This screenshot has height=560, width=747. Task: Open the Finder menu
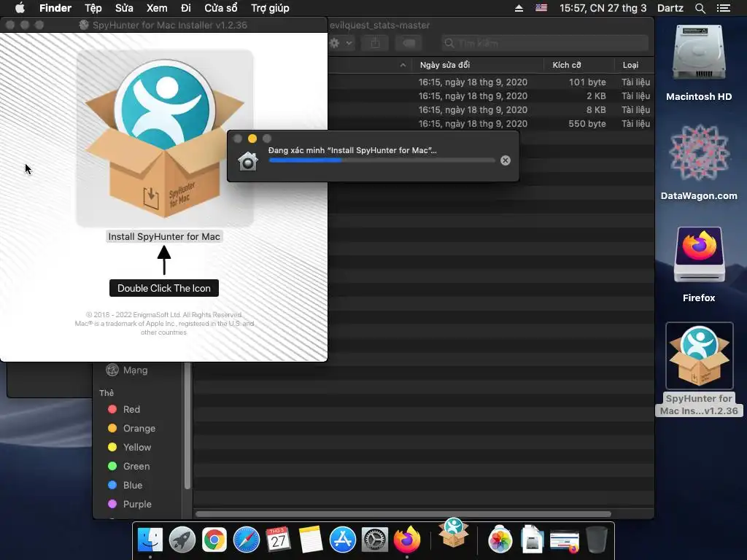(55, 8)
